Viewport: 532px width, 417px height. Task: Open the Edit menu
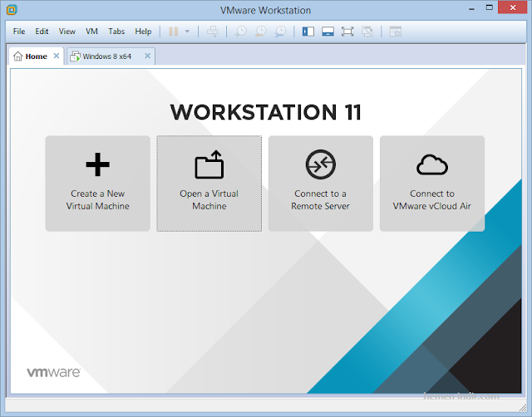pos(42,32)
